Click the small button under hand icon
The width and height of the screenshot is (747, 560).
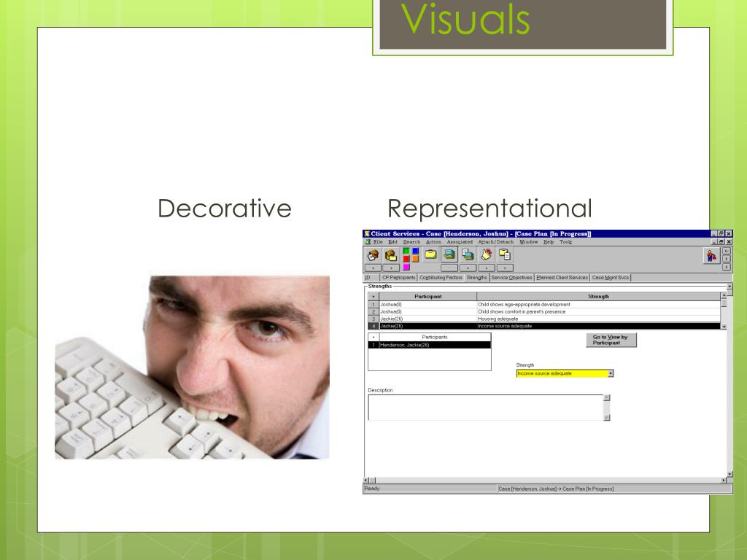click(487, 268)
